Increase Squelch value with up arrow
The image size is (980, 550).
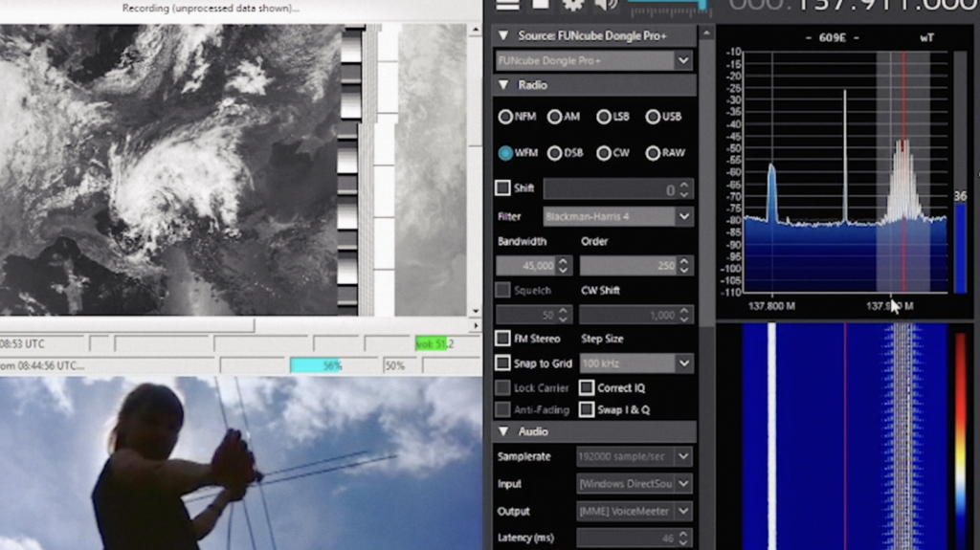tap(563, 311)
